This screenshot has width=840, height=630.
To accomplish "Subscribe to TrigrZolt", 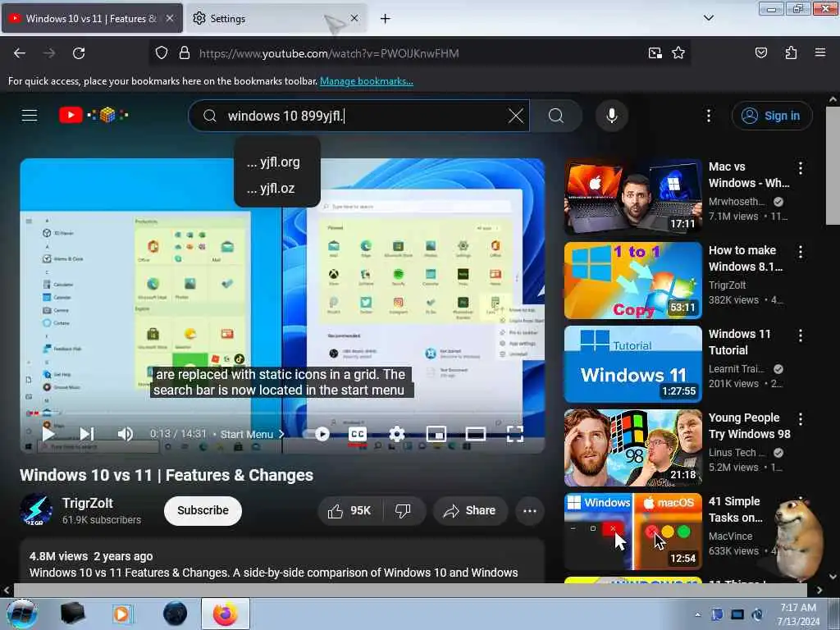I will coord(203,510).
